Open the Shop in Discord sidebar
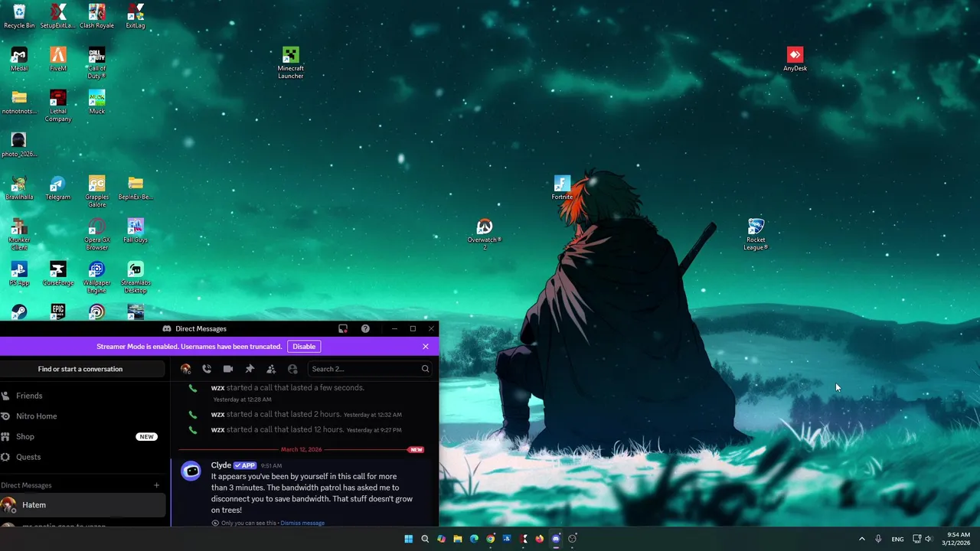The image size is (980, 551). (83, 436)
